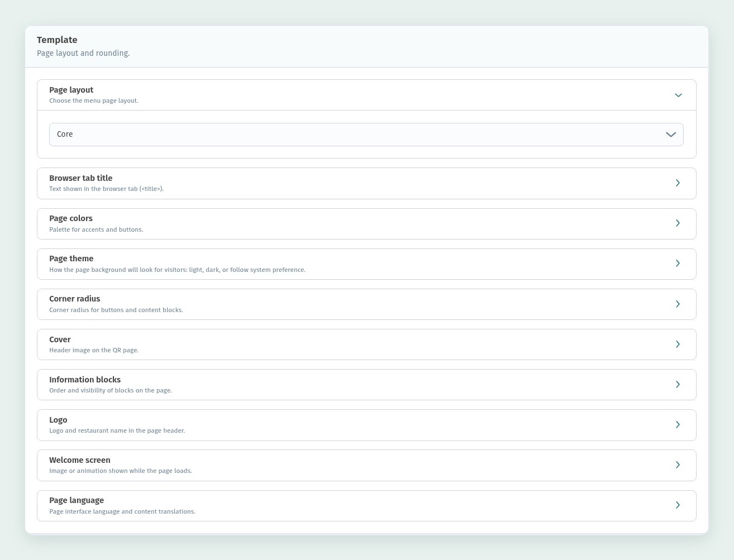734x560 pixels.
Task: Click 'Corner radius for buttons' description
Action: coord(116,310)
